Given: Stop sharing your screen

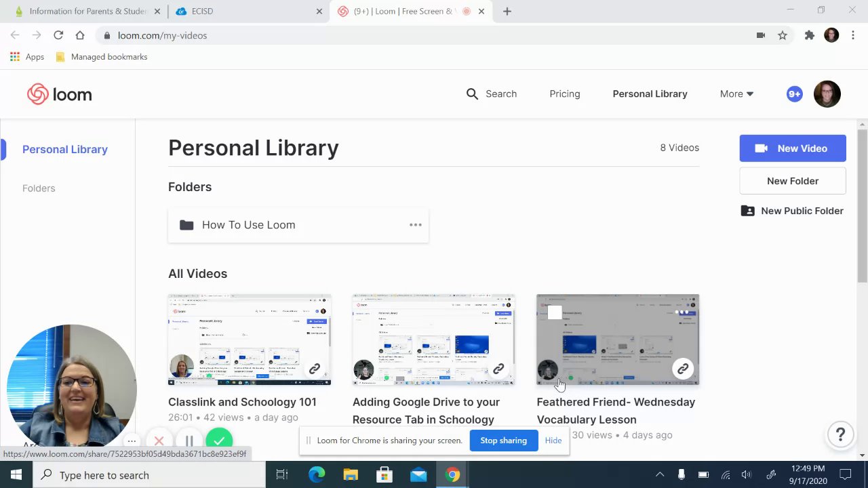Looking at the screenshot, I should pos(503,441).
